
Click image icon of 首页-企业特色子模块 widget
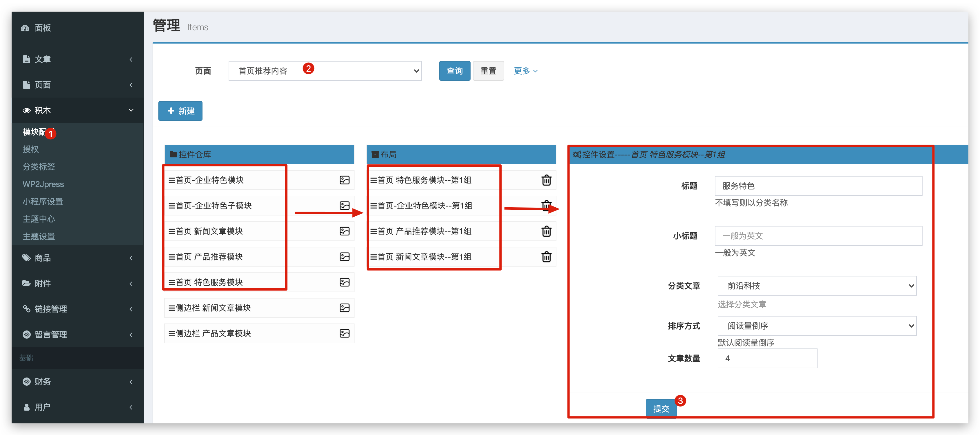344,206
